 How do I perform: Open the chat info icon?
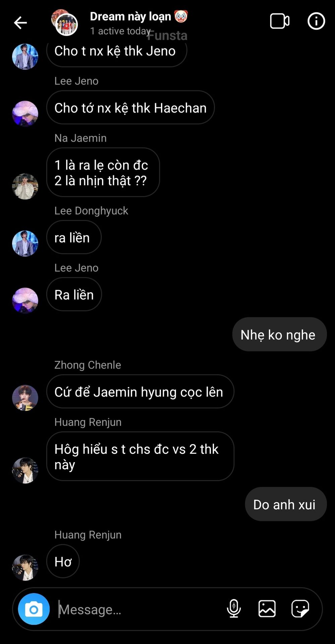(316, 21)
